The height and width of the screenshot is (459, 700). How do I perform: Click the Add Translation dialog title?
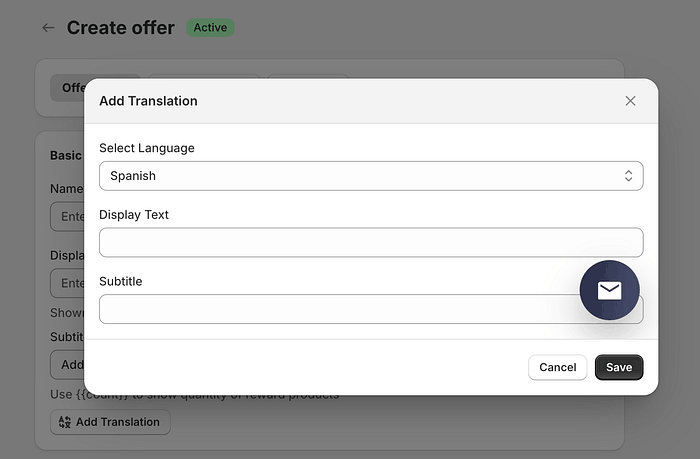[x=148, y=101]
